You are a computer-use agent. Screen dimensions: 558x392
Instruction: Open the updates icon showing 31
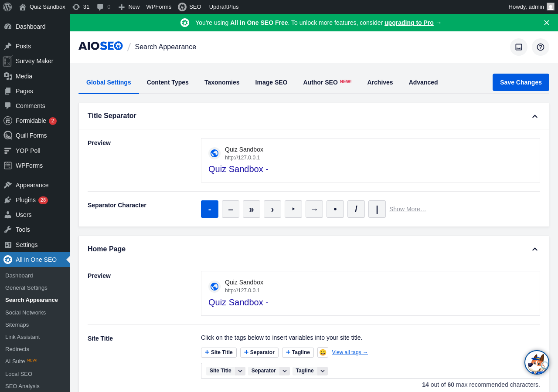(x=81, y=7)
